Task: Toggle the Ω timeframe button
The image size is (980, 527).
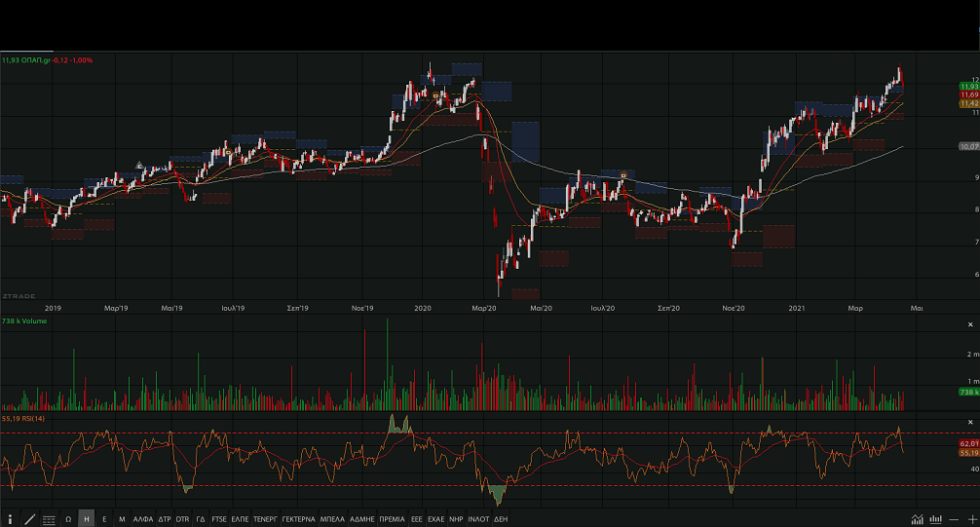Action: coord(68,519)
